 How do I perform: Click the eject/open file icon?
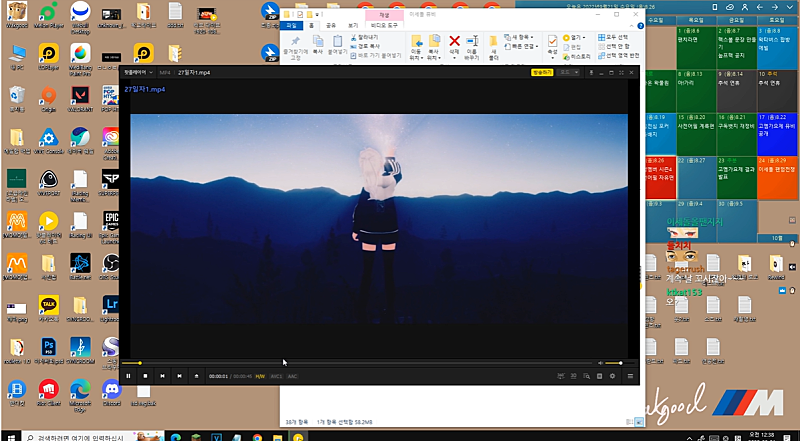tap(196, 376)
